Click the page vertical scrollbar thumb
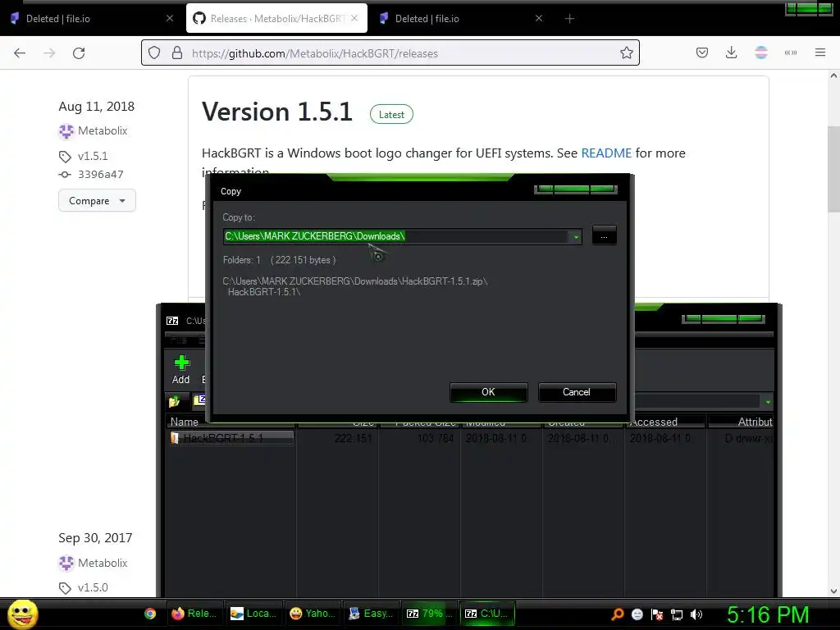Screen dimensions: 840x630 click(833, 169)
